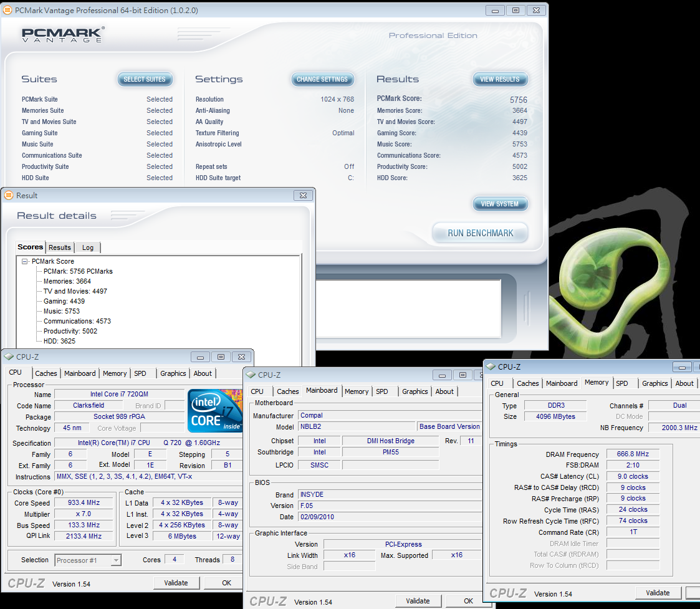Click the PCMark Vantage title bar icon

(7, 10)
